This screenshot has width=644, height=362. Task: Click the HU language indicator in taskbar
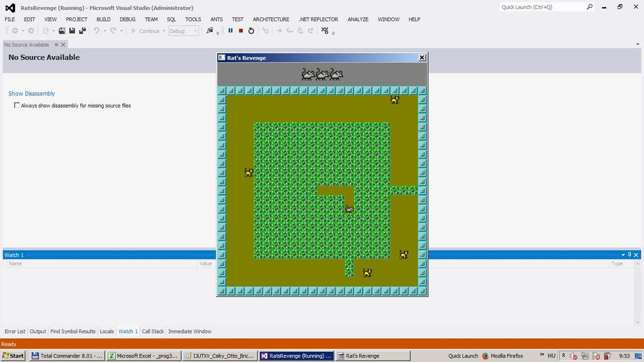point(552,356)
